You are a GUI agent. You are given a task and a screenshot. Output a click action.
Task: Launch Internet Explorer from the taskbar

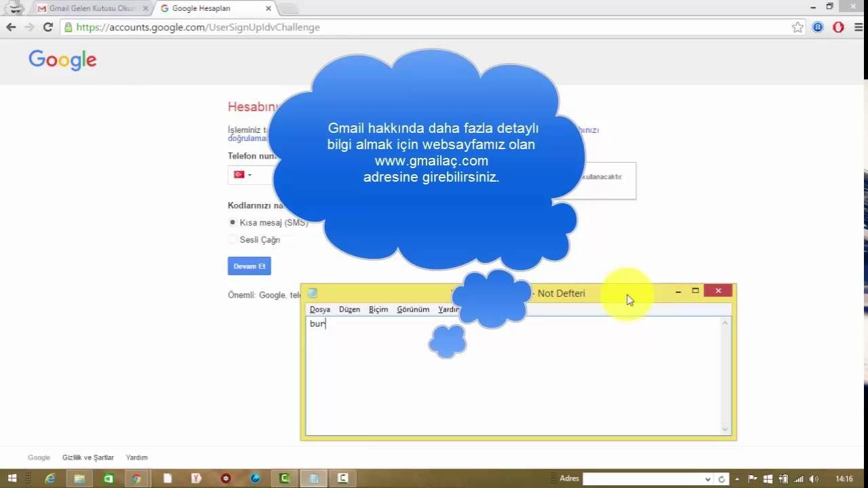tap(50, 479)
